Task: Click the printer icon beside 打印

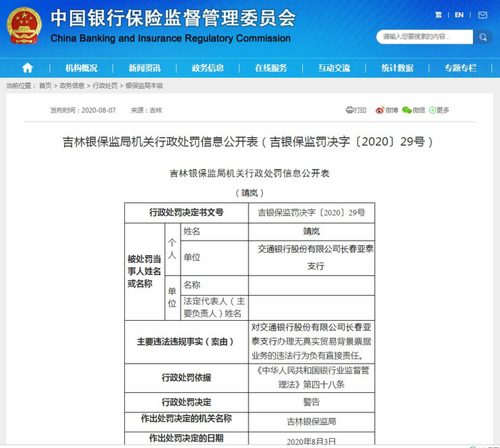Action: (349, 110)
